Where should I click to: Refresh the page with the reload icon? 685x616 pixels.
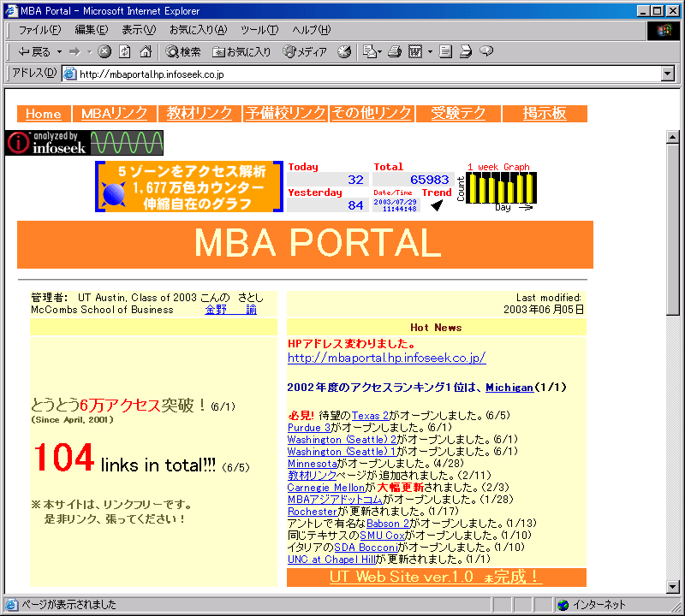pyautogui.click(x=125, y=52)
